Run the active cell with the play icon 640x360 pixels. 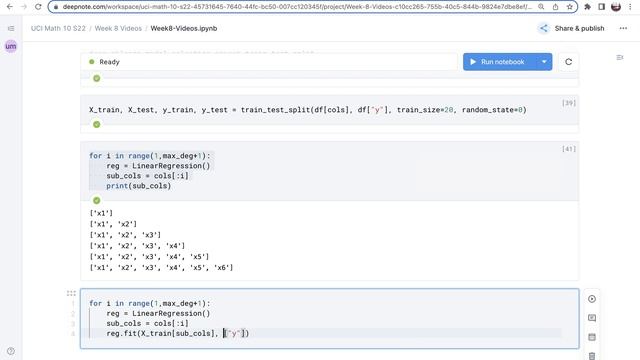click(592, 299)
